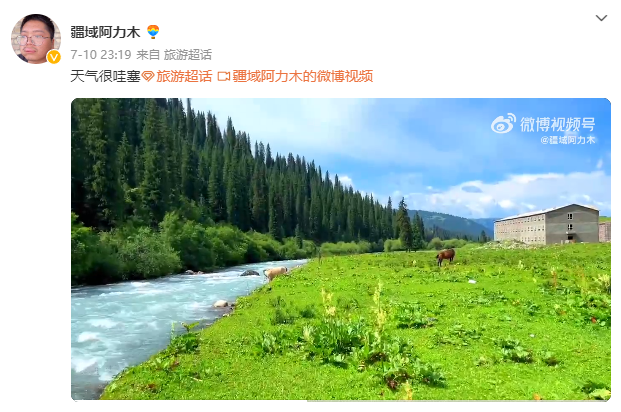The image size is (621, 412).
Task: Click the white animal by the river
Action: (x=275, y=273)
